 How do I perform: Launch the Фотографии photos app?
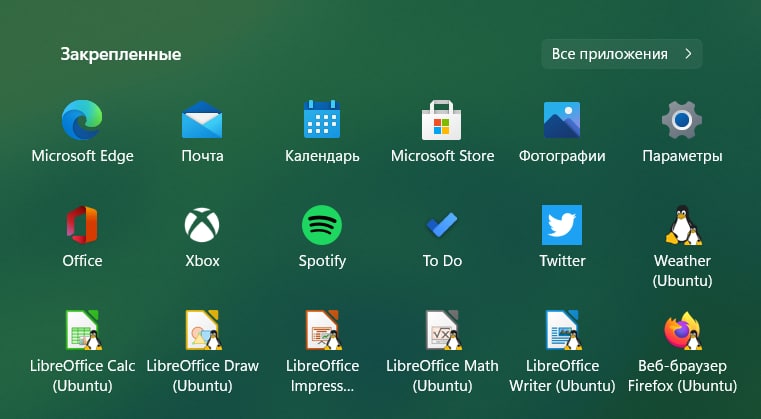[562, 120]
